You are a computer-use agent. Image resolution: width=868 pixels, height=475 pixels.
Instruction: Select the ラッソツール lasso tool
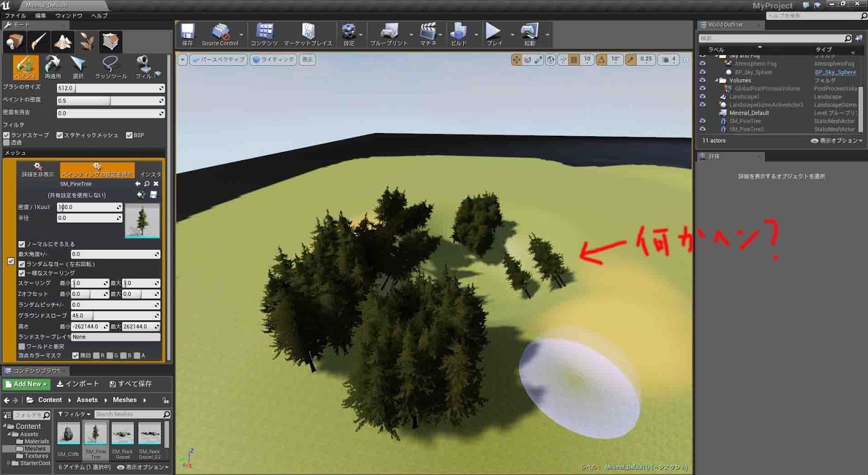pos(111,67)
